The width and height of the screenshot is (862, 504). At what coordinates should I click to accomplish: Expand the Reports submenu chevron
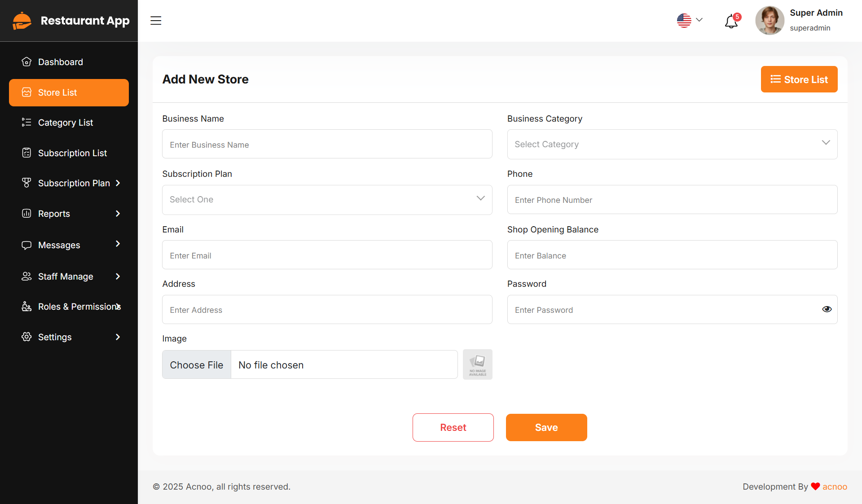pyautogui.click(x=118, y=214)
